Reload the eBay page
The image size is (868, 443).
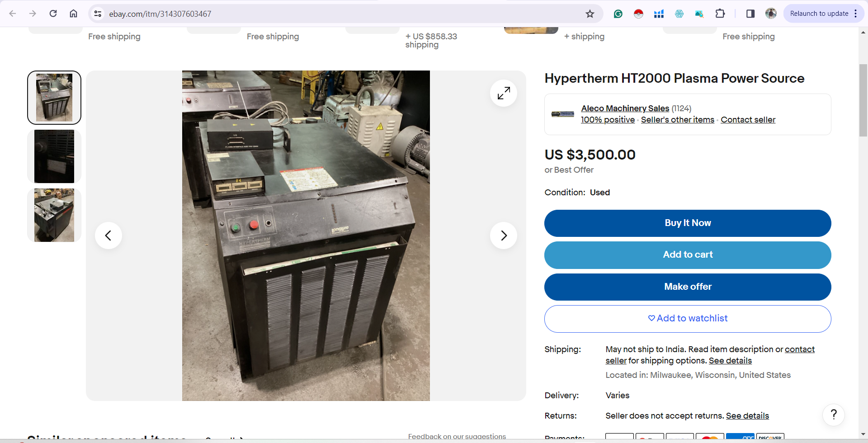(x=53, y=14)
